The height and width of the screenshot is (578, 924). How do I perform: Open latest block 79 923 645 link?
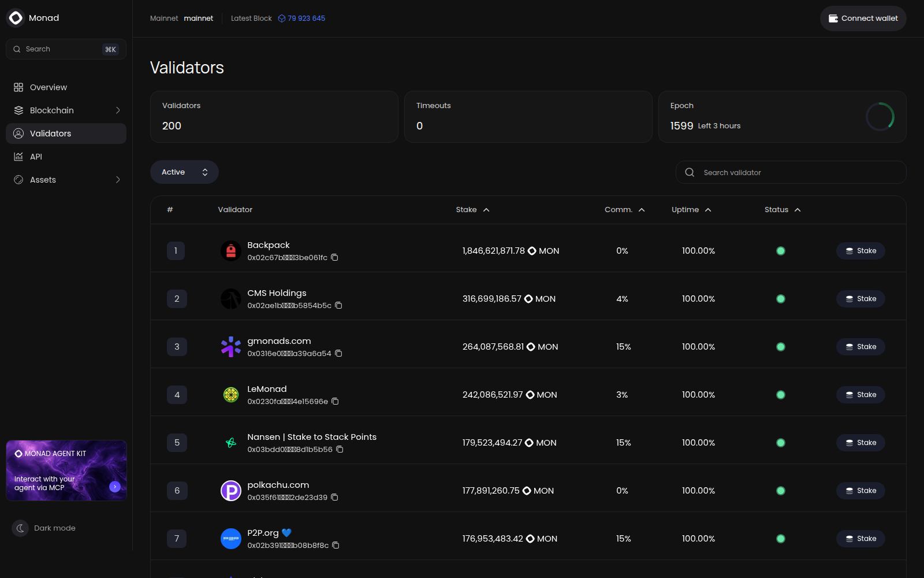point(306,18)
